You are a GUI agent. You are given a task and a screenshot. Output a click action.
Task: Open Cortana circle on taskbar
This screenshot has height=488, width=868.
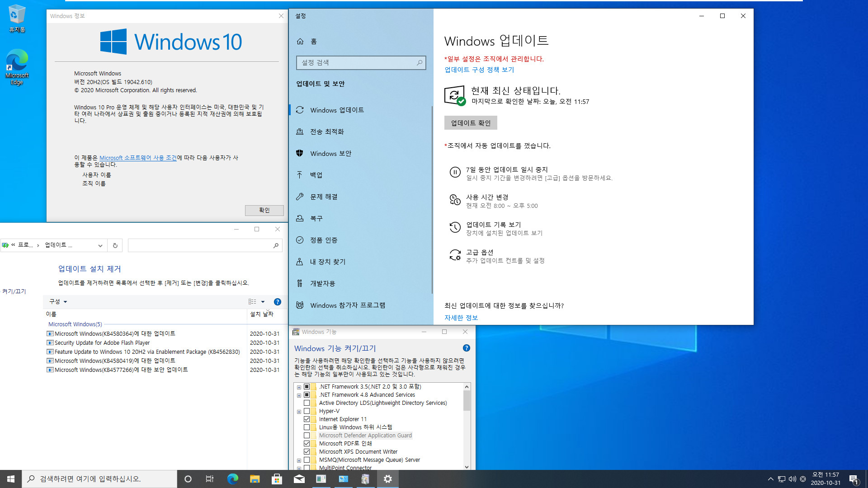coord(188,479)
